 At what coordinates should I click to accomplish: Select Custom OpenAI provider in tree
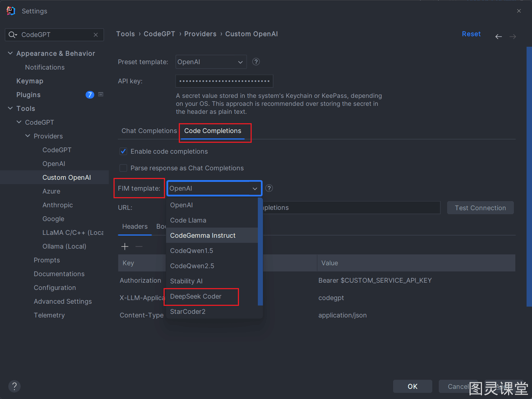click(67, 177)
